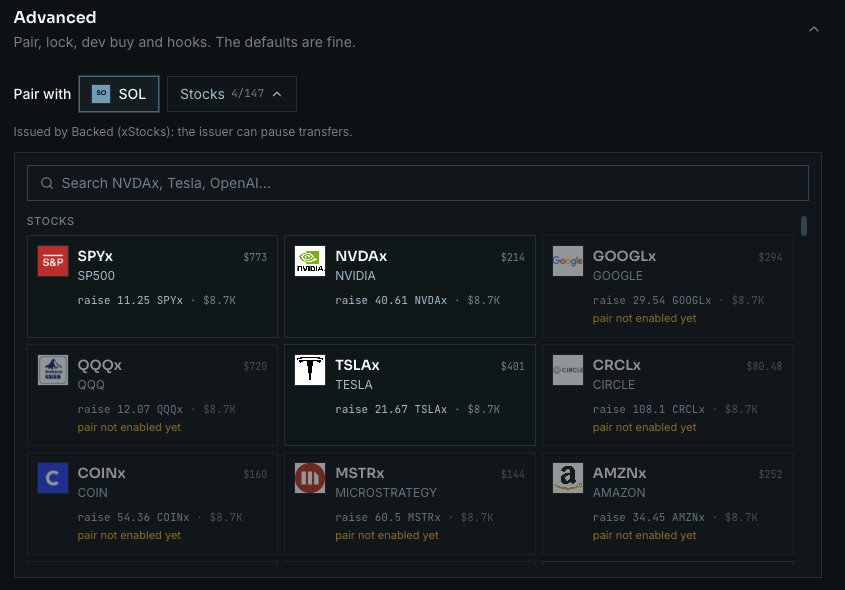This screenshot has width=845, height=590.
Task: Click the NVDAx price $214
Action: click(x=512, y=257)
